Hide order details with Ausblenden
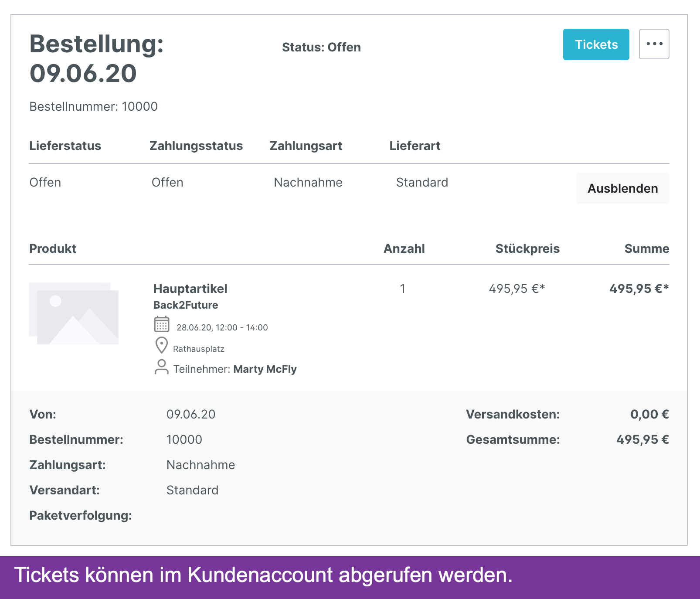Viewport: 700px width, 599px height. 623,188
